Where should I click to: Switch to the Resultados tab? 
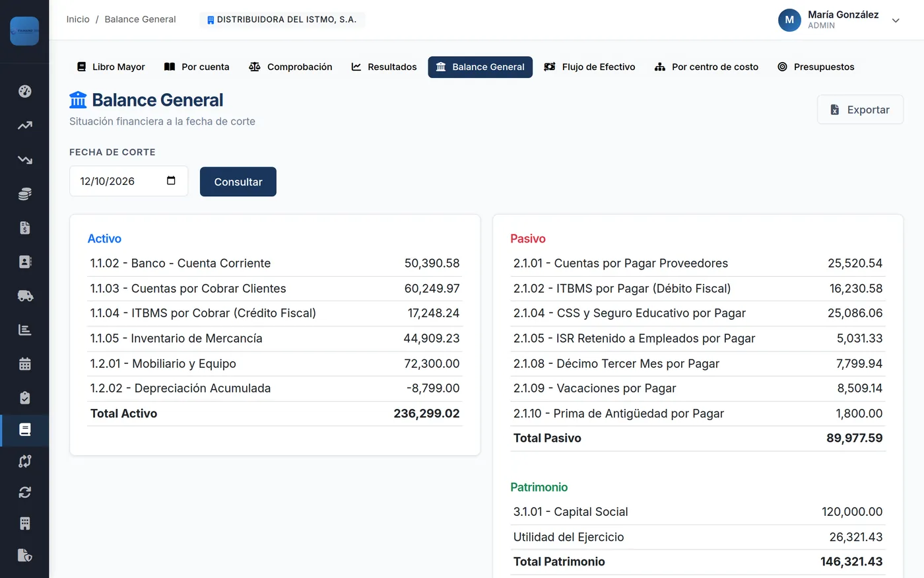click(x=384, y=67)
